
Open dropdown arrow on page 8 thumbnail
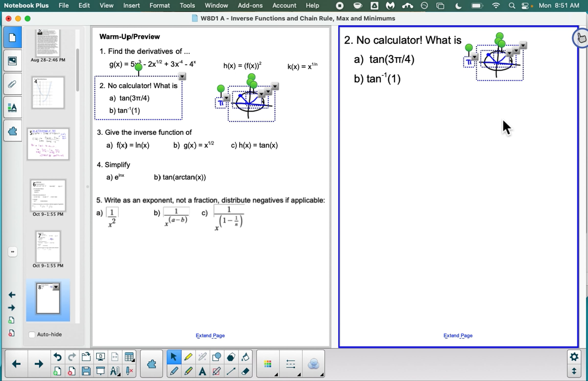coord(56,287)
